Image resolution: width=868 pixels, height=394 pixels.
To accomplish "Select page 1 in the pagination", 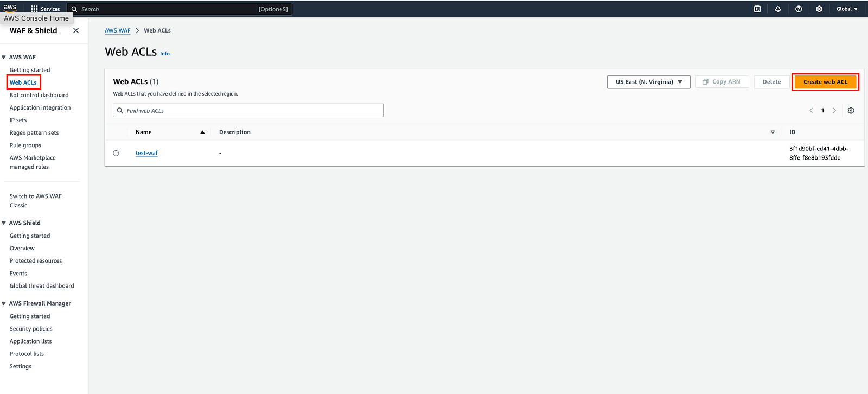I will point(822,111).
